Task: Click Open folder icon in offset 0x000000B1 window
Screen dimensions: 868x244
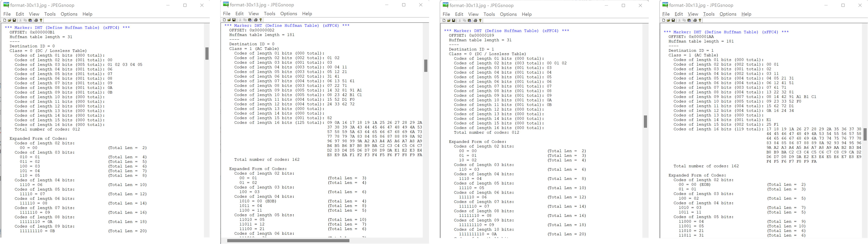Action: (x=9, y=20)
